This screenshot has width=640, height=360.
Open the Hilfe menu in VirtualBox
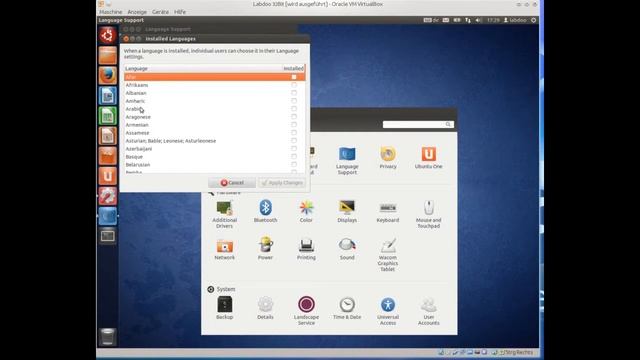click(x=180, y=12)
